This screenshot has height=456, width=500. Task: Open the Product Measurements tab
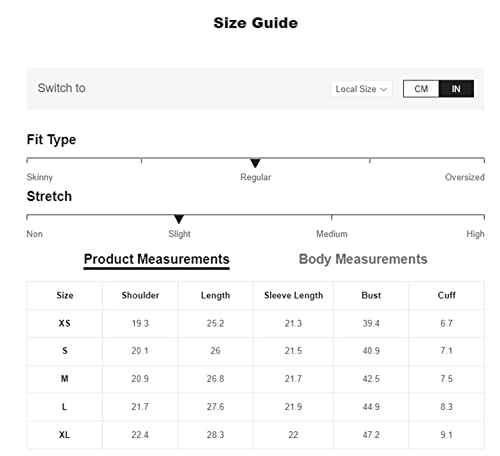(156, 259)
